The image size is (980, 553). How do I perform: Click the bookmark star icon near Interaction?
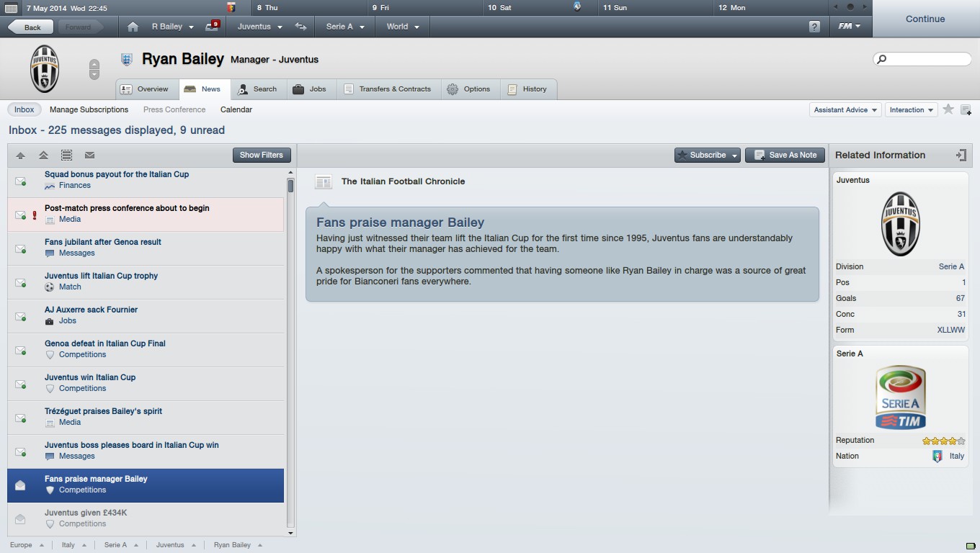tap(948, 109)
